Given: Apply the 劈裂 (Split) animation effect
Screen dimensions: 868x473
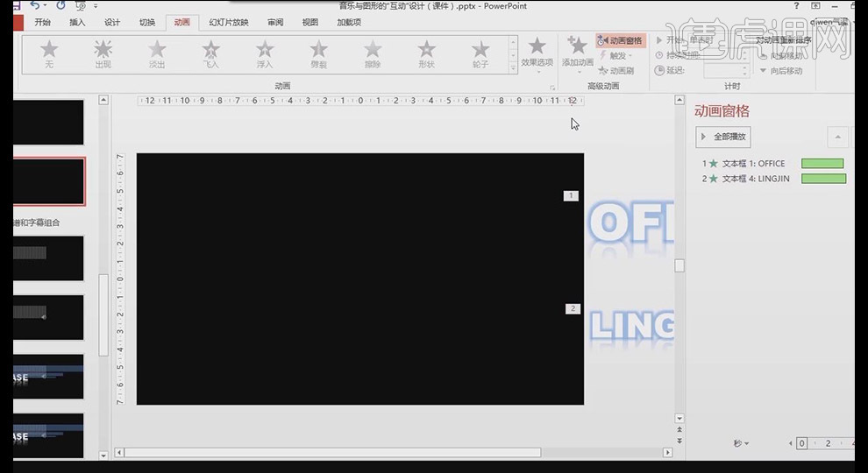Looking at the screenshot, I should pos(319,53).
